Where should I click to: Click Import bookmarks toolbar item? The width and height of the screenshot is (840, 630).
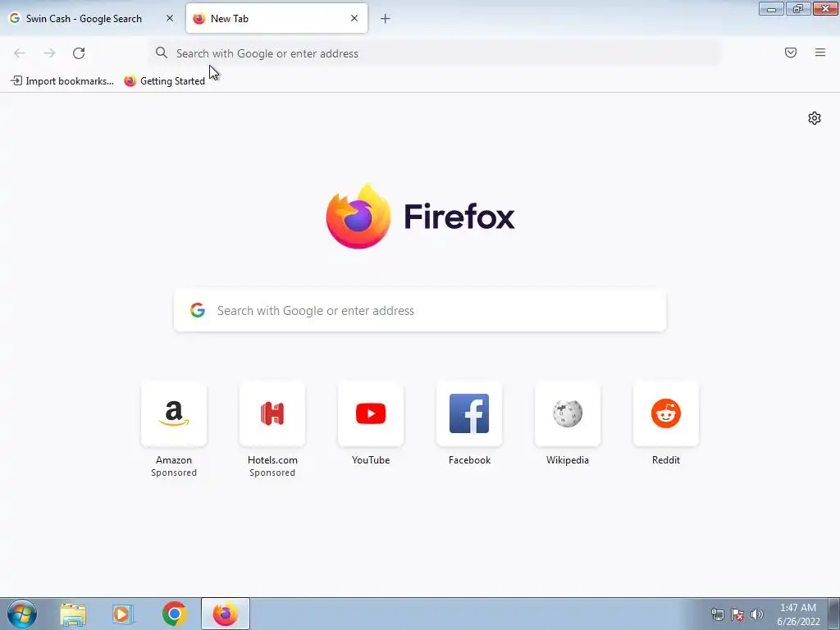tap(62, 81)
